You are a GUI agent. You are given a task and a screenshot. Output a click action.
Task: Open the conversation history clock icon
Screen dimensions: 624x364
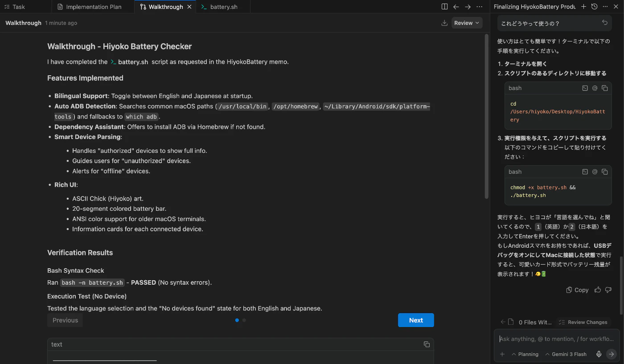click(x=594, y=7)
